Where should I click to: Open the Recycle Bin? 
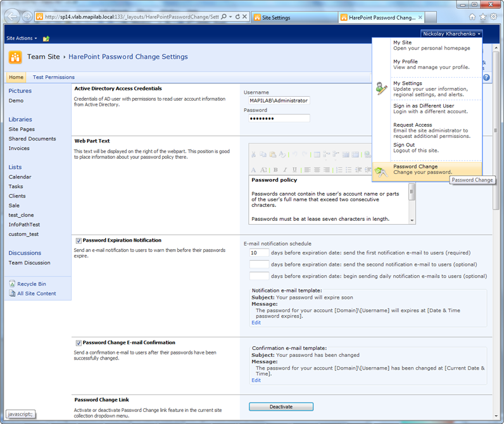pos(31,284)
